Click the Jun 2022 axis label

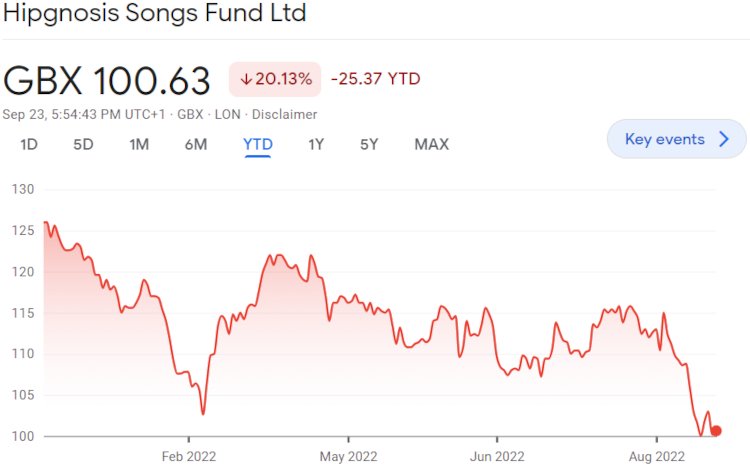(x=497, y=456)
